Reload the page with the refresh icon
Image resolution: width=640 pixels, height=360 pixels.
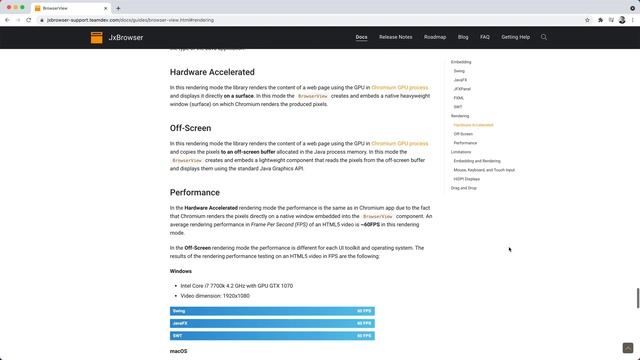[x=29, y=20]
